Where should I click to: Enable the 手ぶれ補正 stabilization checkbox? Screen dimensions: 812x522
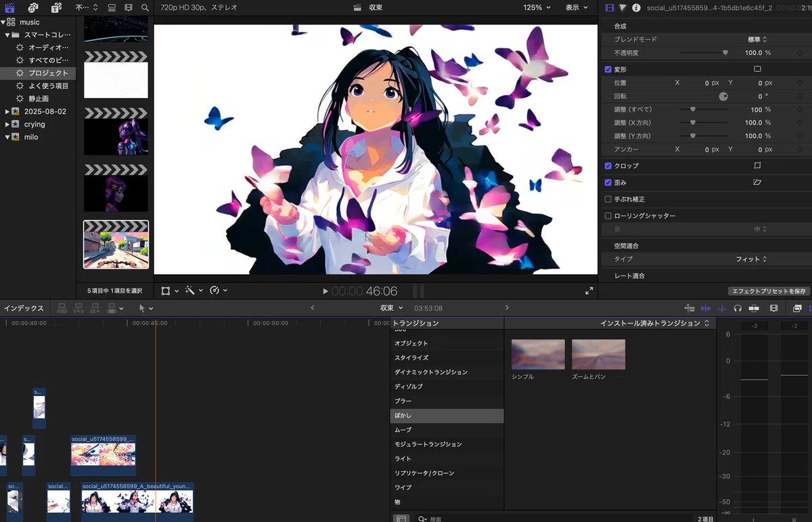click(x=608, y=200)
